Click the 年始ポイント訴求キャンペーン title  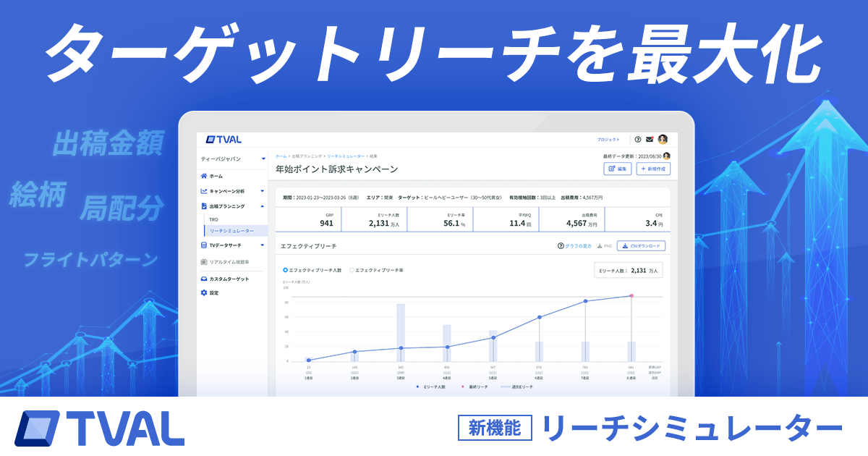(336, 169)
